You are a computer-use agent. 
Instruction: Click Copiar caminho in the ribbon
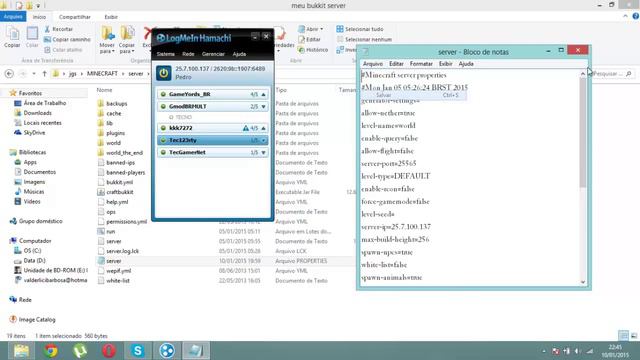(67, 40)
